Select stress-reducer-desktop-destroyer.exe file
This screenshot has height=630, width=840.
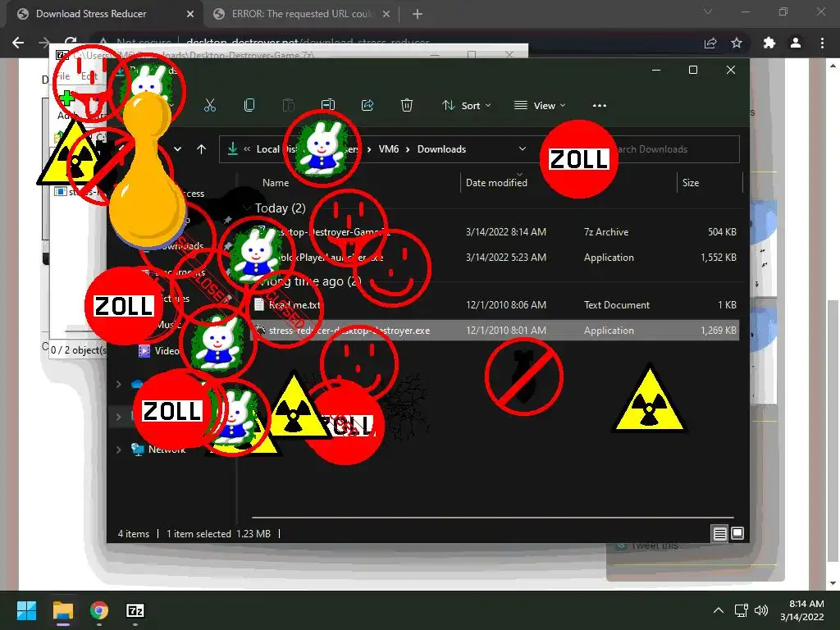(495, 331)
